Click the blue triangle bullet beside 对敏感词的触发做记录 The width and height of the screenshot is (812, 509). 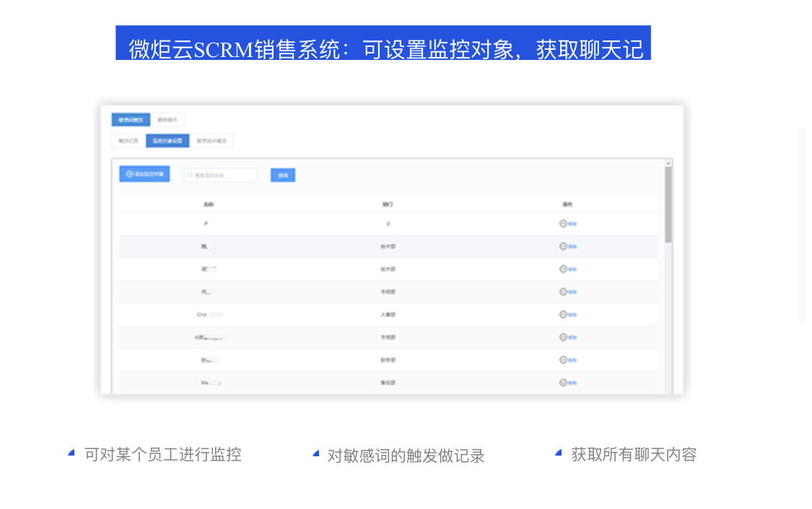click(316, 453)
